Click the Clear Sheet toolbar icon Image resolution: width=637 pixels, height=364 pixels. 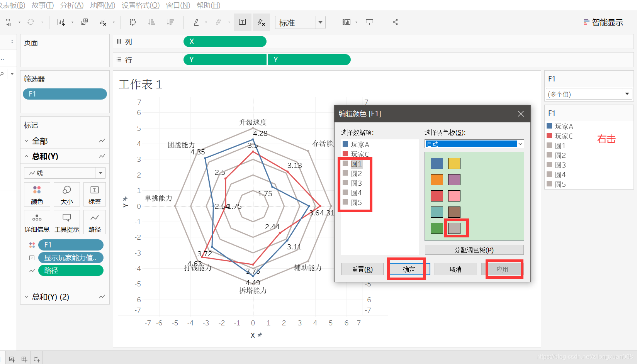tap(102, 22)
